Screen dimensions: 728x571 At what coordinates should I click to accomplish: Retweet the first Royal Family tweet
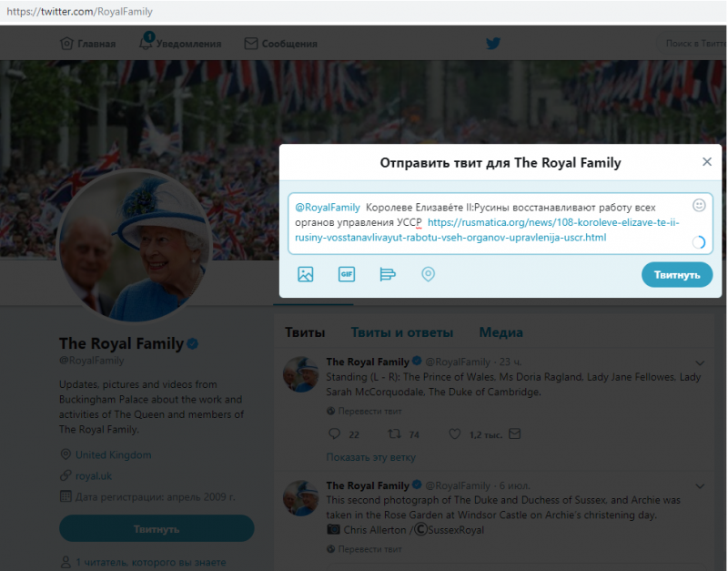pyautogui.click(x=394, y=433)
